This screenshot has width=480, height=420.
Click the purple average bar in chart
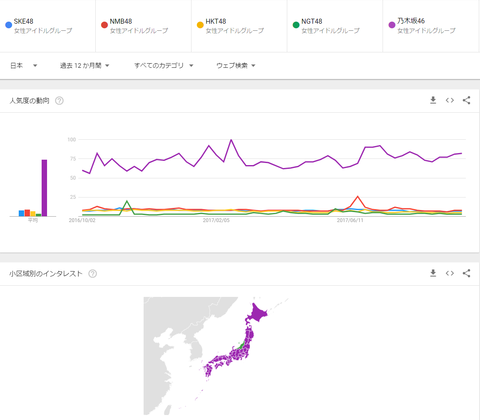click(44, 188)
